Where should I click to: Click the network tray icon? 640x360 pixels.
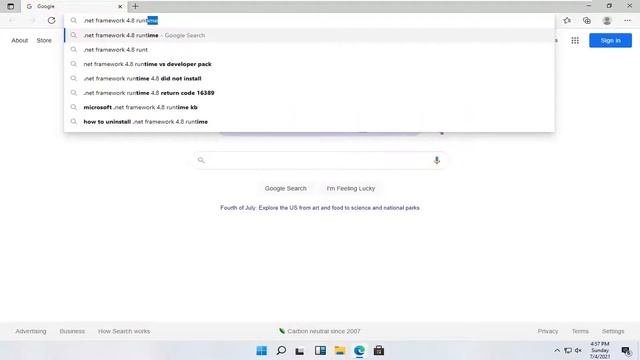coord(568,351)
